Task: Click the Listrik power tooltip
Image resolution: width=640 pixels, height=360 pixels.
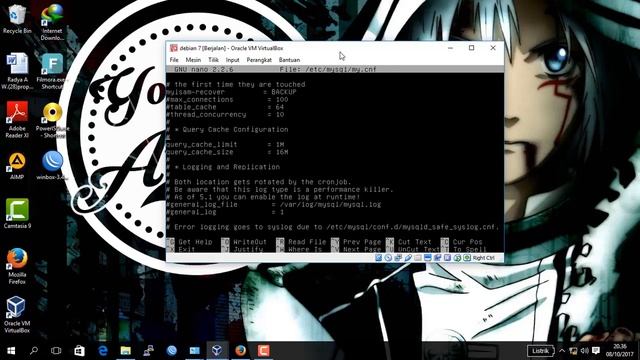Action: [x=540, y=351]
